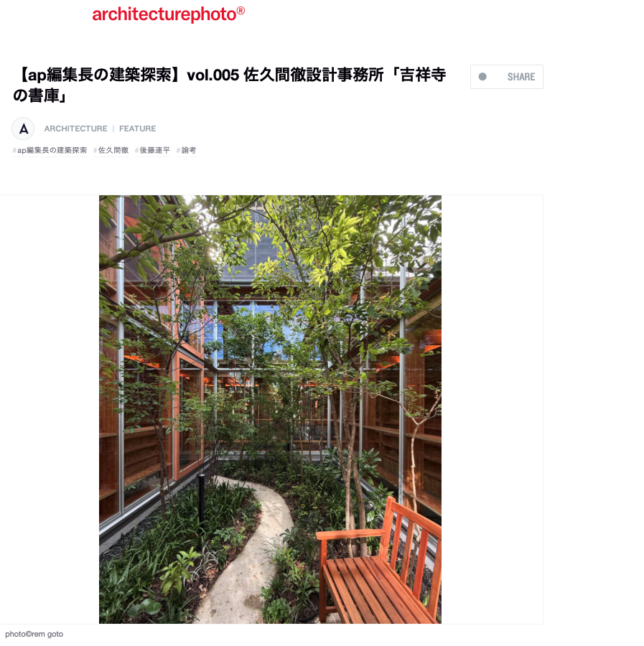Click the article headline 吉祥寺の書庫

point(230,85)
